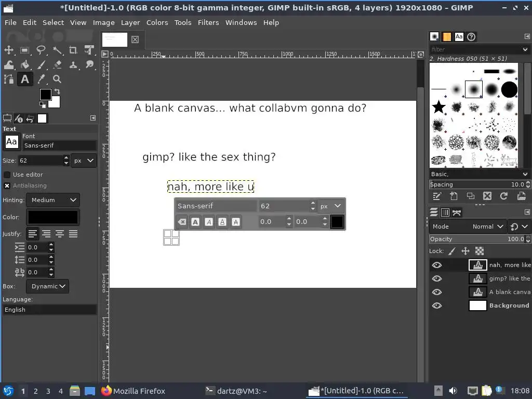
Task: Hide the Background layer
Action: [436, 305]
